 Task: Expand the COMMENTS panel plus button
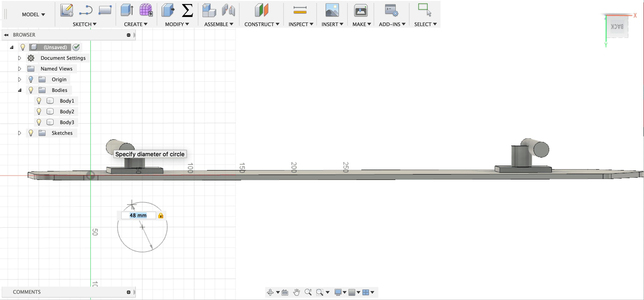129,292
